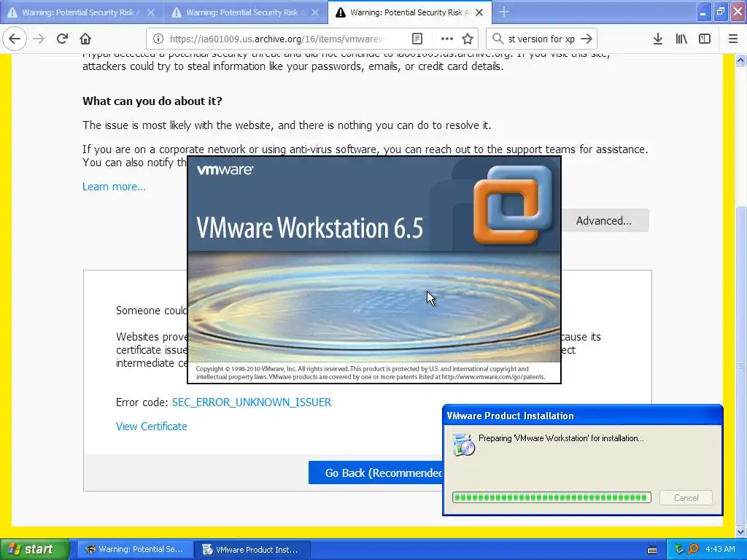Restore down the browser window

tap(721, 12)
